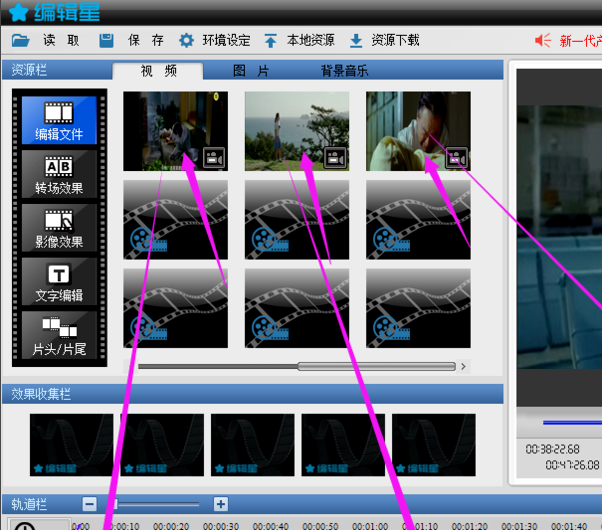Screen dimensions: 602x530
Task: Click the timeline zoom slider handle
Action: pyautogui.click(x=116, y=504)
